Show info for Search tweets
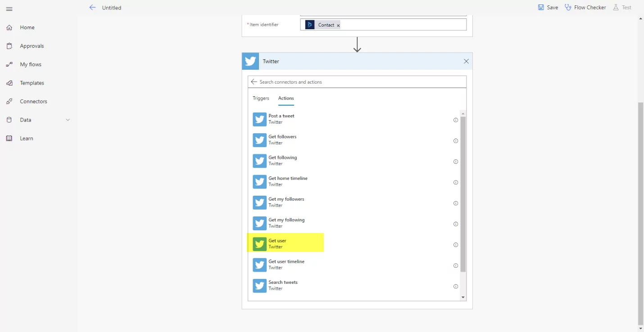The height and width of the screenshot is (332, 644). [x=456, y=287]
